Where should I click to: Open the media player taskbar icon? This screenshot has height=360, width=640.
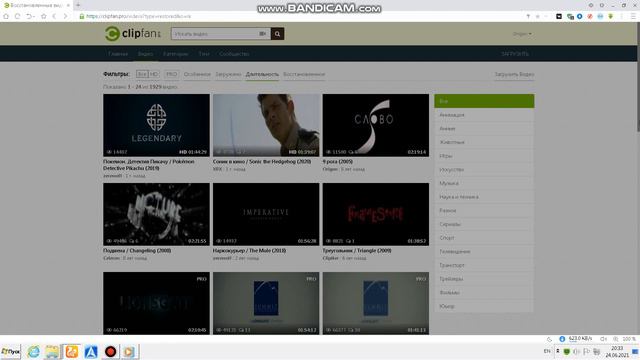click(129, 351)
